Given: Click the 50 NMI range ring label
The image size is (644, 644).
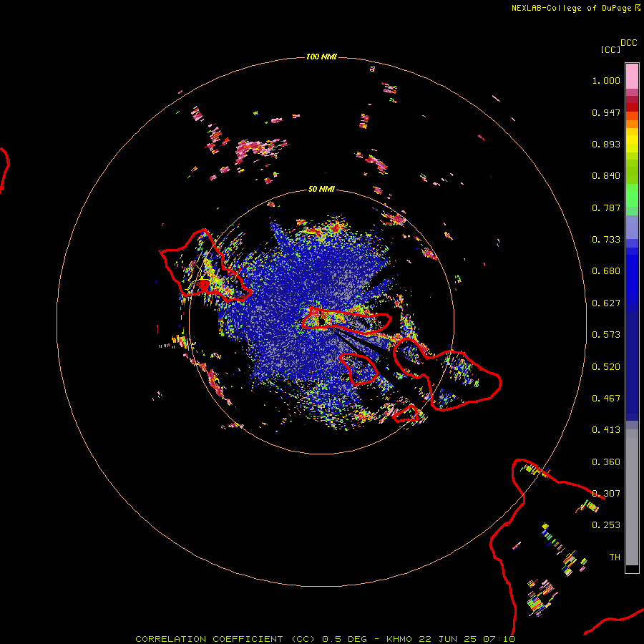Looking at the screenshot, I should (x=321, y=189).
